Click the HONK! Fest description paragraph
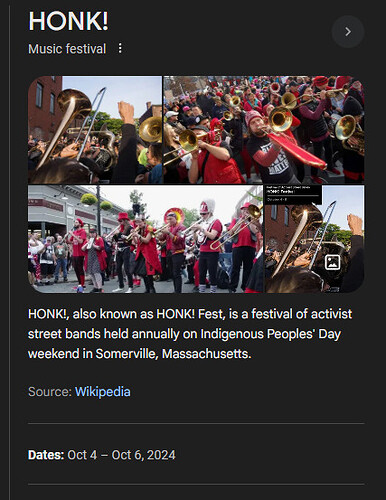This screenshot has height=500, width=386. [x=190, y=334]
